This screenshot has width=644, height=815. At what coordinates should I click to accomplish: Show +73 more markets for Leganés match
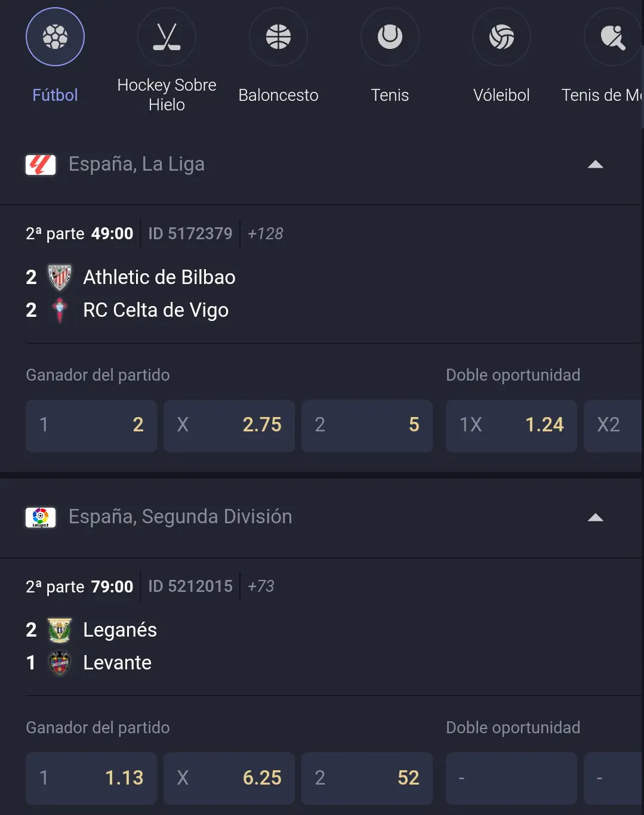tap(261, 586)
